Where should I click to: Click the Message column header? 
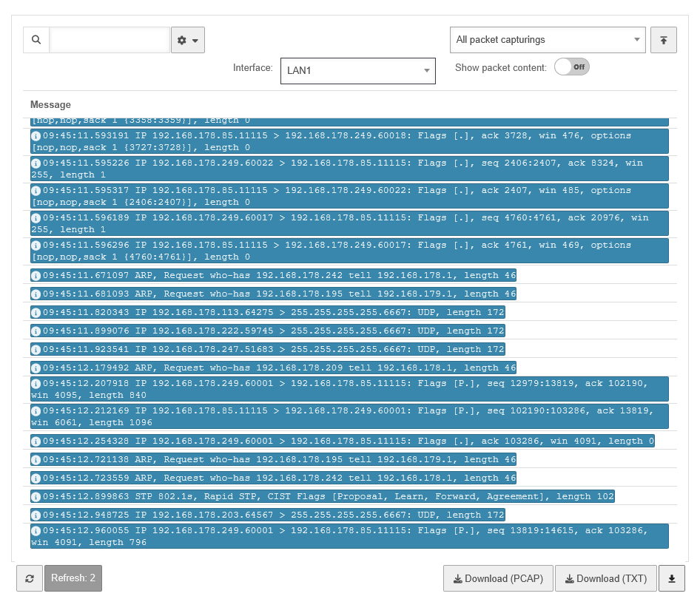click(x=50, y=105)
